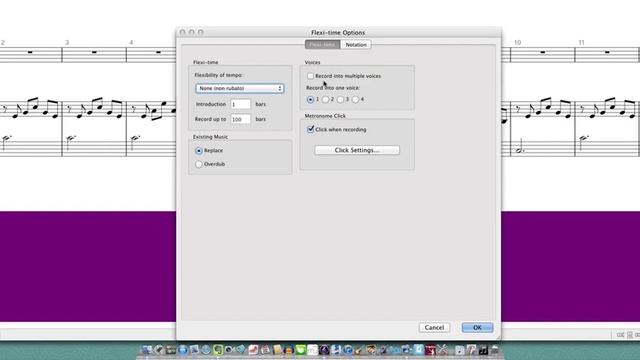
Task: Cancel the Flexi-time Options dialog
Action: pyautogui.click(x=434, y=327)
